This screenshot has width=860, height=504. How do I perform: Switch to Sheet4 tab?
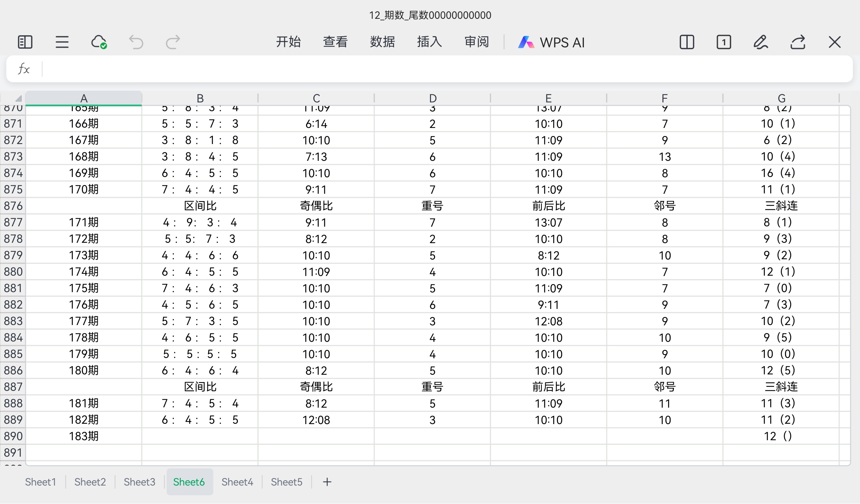click(237, 482)
